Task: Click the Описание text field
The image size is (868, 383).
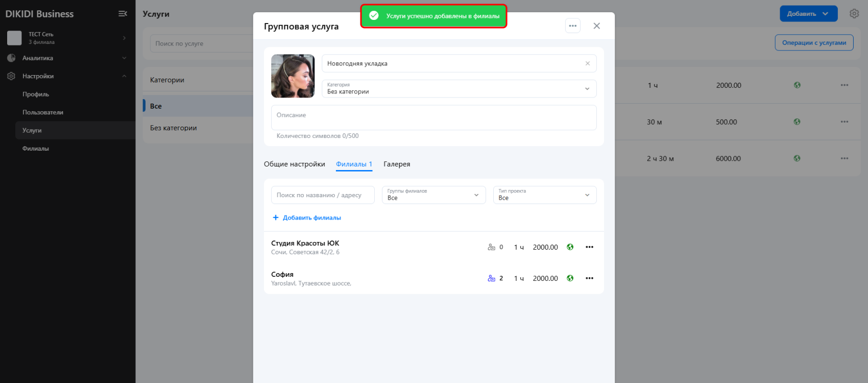Action: click(433, 118)
